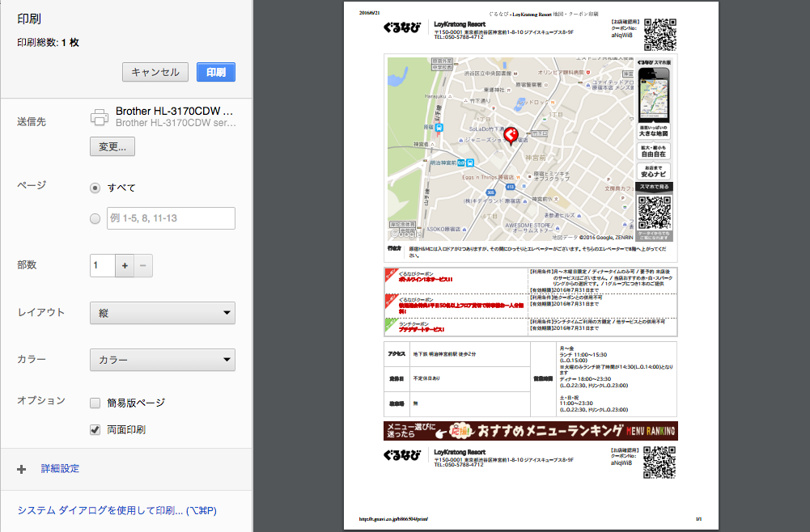Cancel printing with キャンセル button

(x=155, y=72)
